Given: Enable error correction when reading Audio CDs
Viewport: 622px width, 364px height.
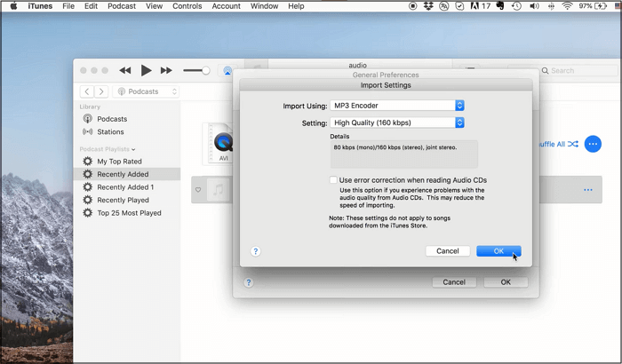Looking at the screenshot, I should [x=333, y=180].
